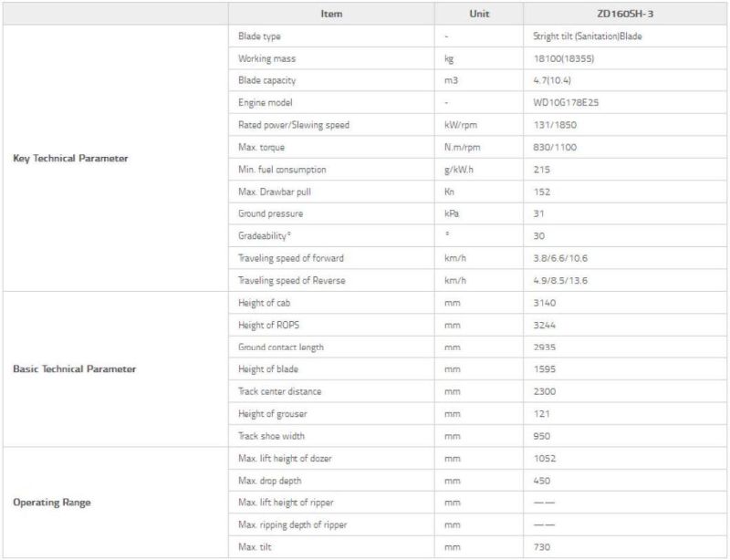Click the Engine model value WD10G178E25
730x560 pixels.
point(566,103)
